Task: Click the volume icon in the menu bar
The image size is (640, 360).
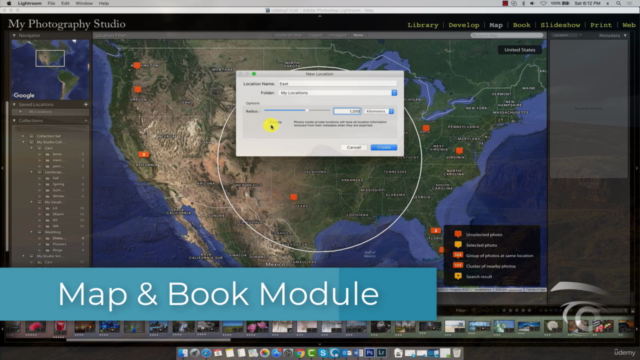Action: pos(532,3)
